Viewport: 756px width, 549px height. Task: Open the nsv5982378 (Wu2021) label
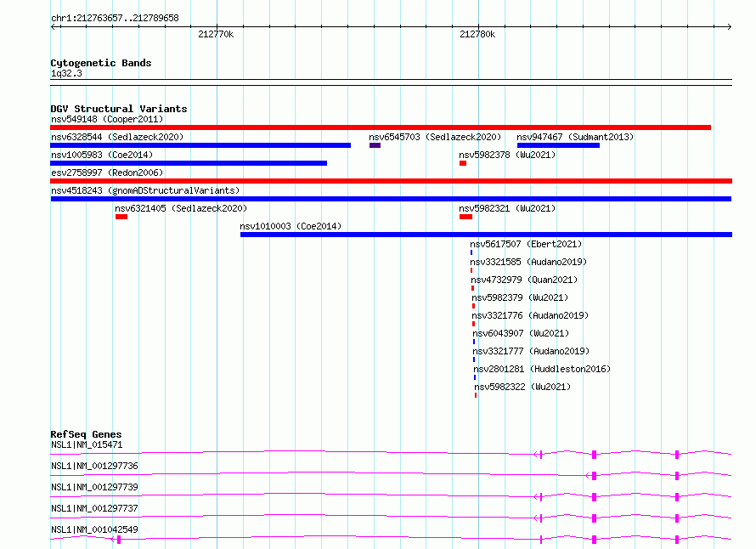507,155
